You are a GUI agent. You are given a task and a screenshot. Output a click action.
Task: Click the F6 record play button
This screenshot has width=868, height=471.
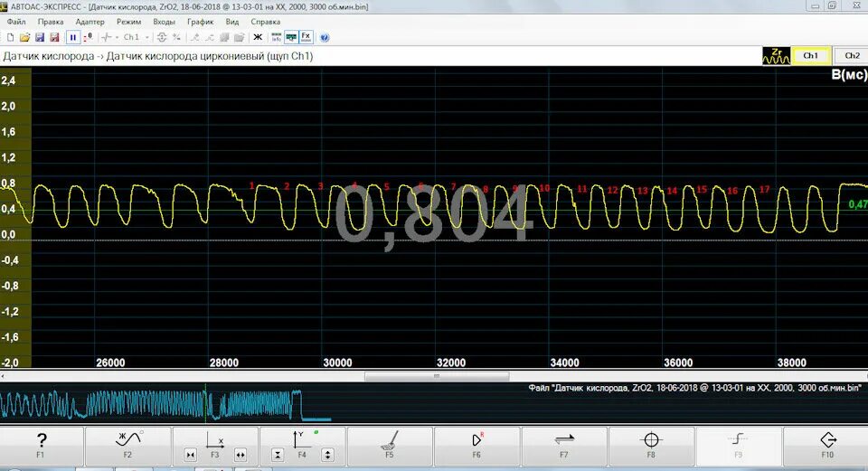476,445
